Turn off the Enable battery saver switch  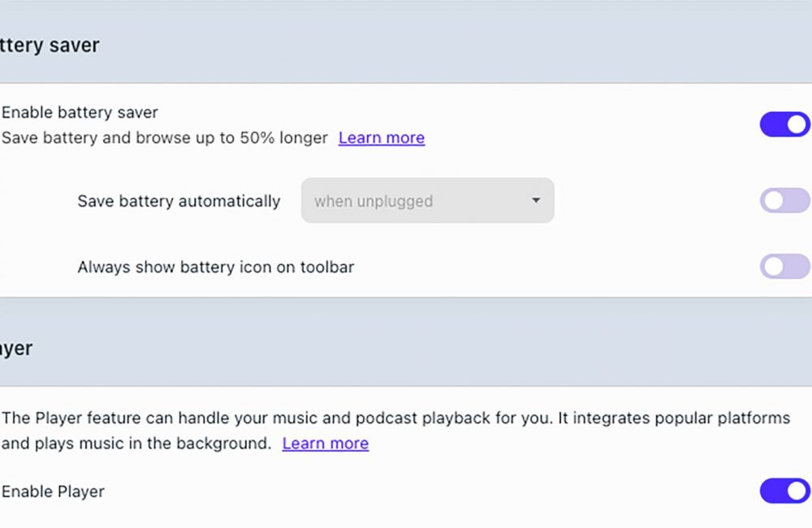coord(784,124)
